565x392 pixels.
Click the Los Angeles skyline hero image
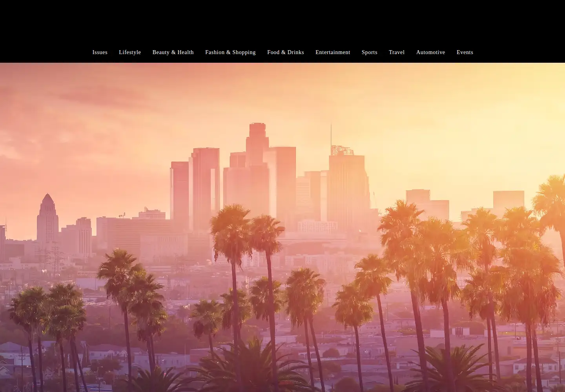click(282, 227)
